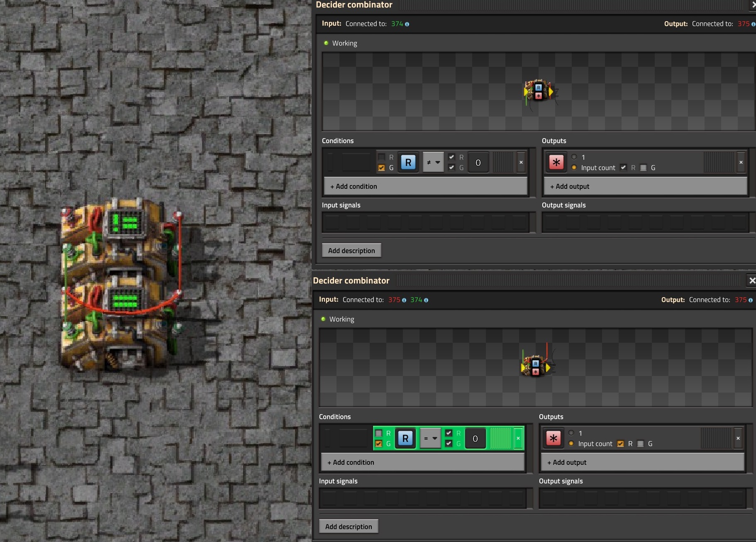The height and width of the screenshot is (542, 756).
Task: Click the top Decider combinator title text
Action: pos(354,5)
